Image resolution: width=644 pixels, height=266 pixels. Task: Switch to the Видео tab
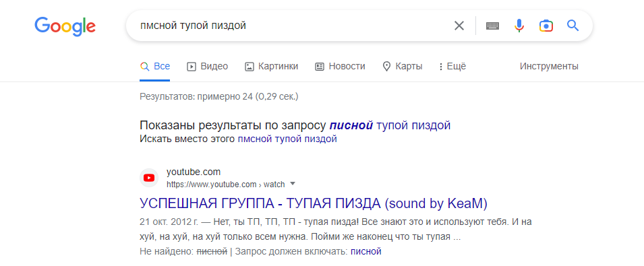click(x=208, y=67)
